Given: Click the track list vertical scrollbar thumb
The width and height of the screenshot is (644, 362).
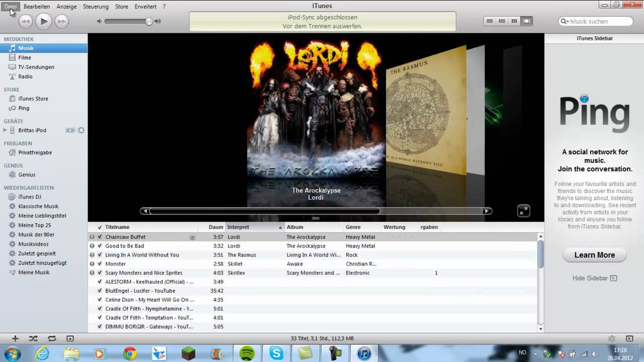Looking at the screenshot, I should tap(541, 254).
